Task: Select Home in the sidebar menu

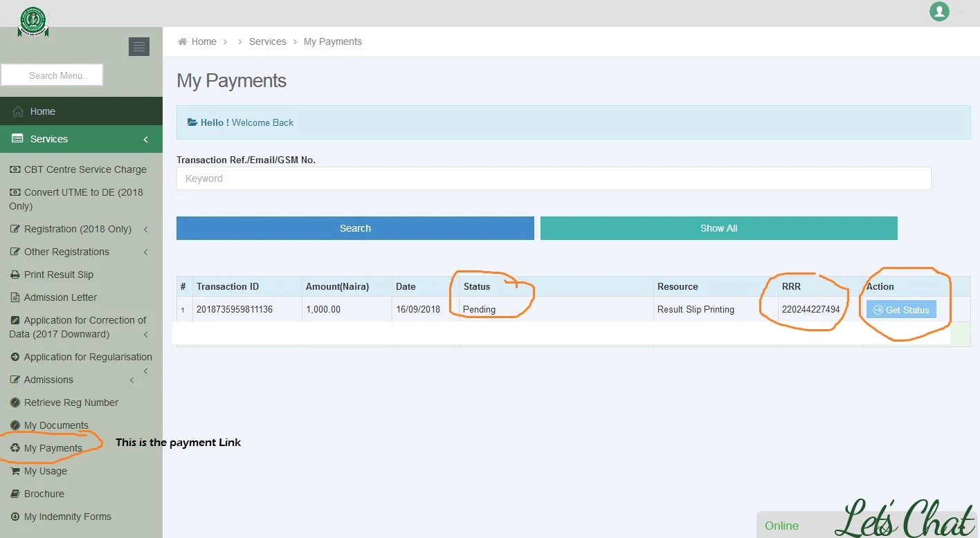Action: click(42, 111)
